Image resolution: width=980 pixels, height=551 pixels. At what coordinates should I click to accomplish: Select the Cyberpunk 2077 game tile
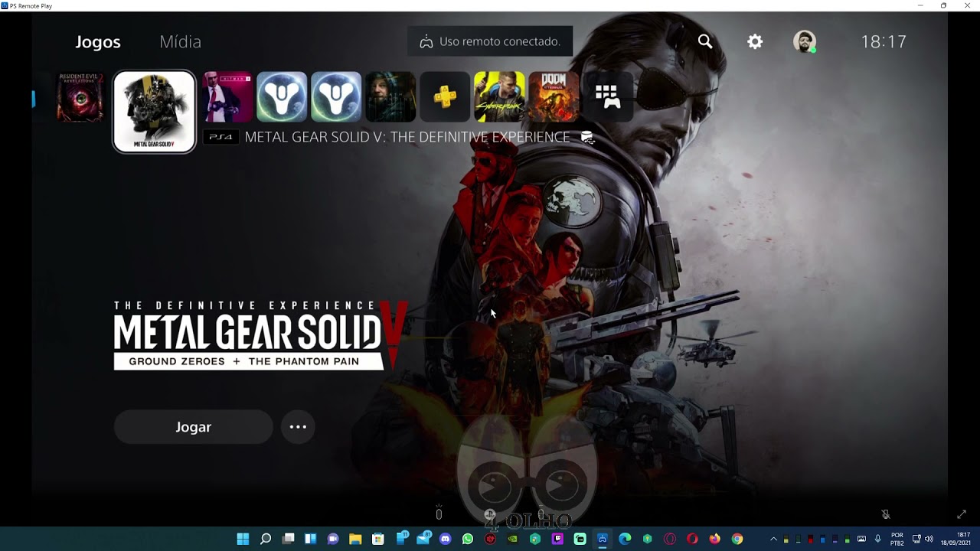(499, 97)
